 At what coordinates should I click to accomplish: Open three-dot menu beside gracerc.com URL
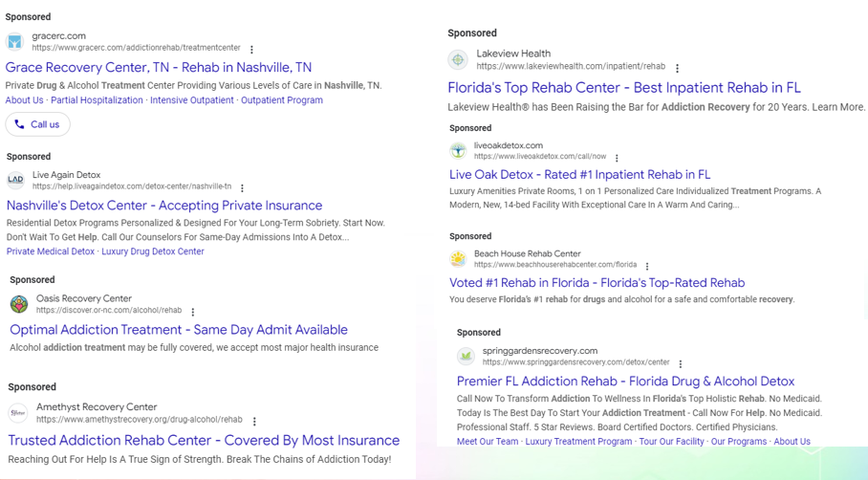click(x=251, y=50)
